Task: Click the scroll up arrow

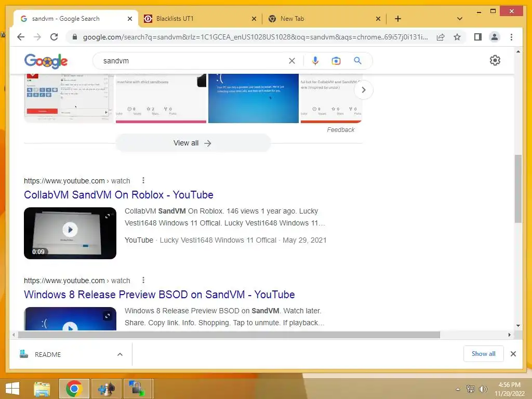Action: point(518,51)
